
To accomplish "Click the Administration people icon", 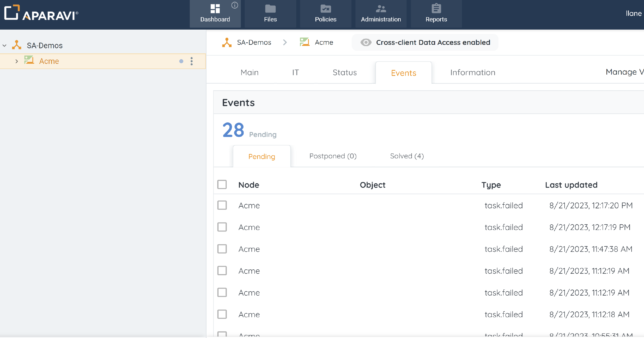I will tap(381, 9).
